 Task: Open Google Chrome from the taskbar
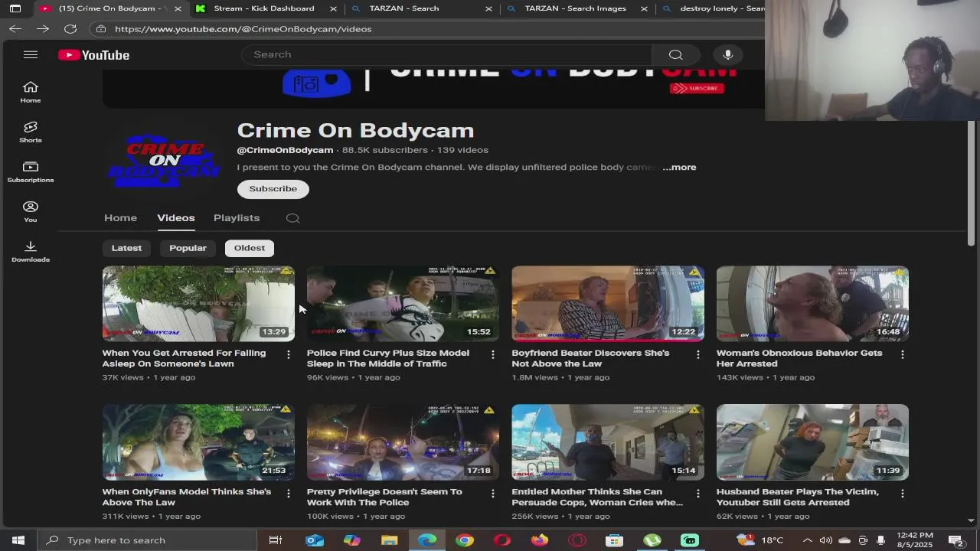coord(465,540)
